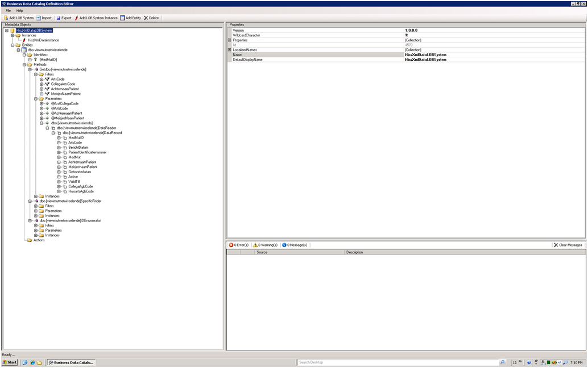This screenshot has height=368, width=588.
Task: Click the Business Data Catalog taskbar button
Action: 71,362
